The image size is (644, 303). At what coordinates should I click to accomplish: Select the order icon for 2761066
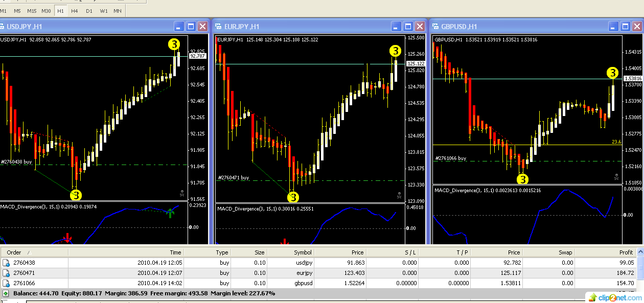(x=6, y=283)
